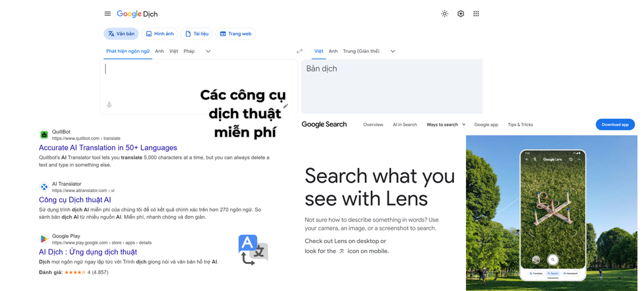Open the settings gear in Google Dịch

460,14
